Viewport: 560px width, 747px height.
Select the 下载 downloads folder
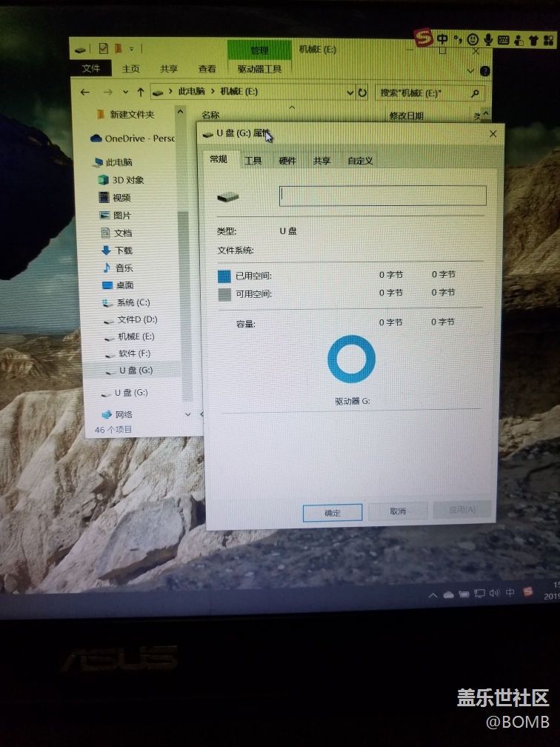(x=123, y=250)
